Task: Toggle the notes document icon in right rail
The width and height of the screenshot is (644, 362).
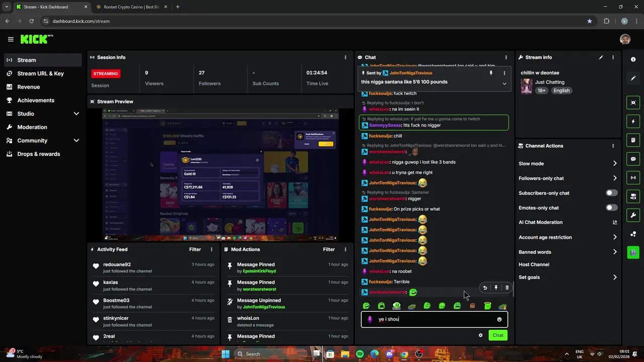Action: [x=633, y=140]
